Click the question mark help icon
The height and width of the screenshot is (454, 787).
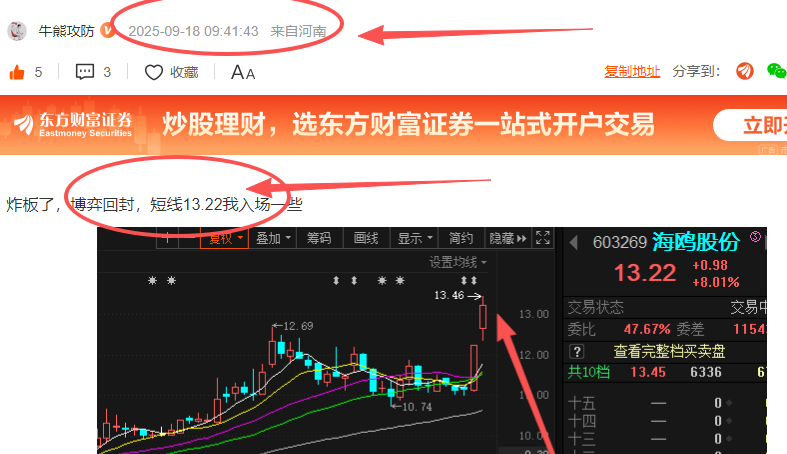tap(577, 352)
